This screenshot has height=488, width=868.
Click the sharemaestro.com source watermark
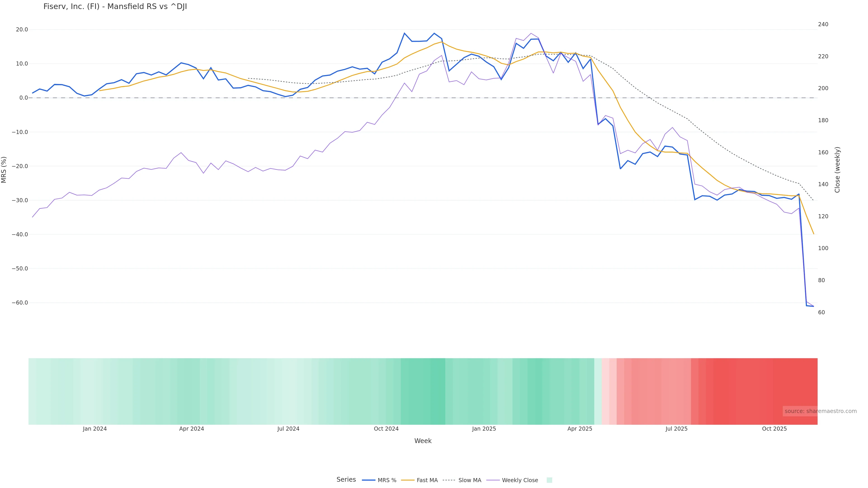(x=821, y=411)
